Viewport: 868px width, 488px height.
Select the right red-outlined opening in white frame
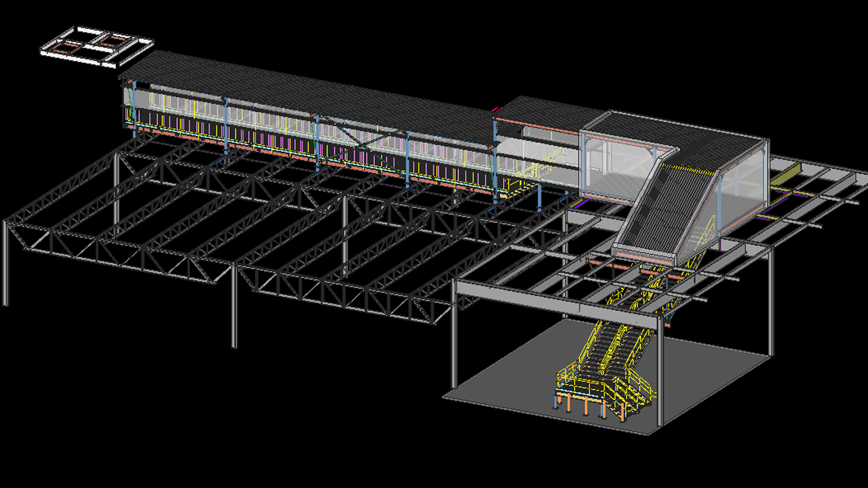point(109,41)
